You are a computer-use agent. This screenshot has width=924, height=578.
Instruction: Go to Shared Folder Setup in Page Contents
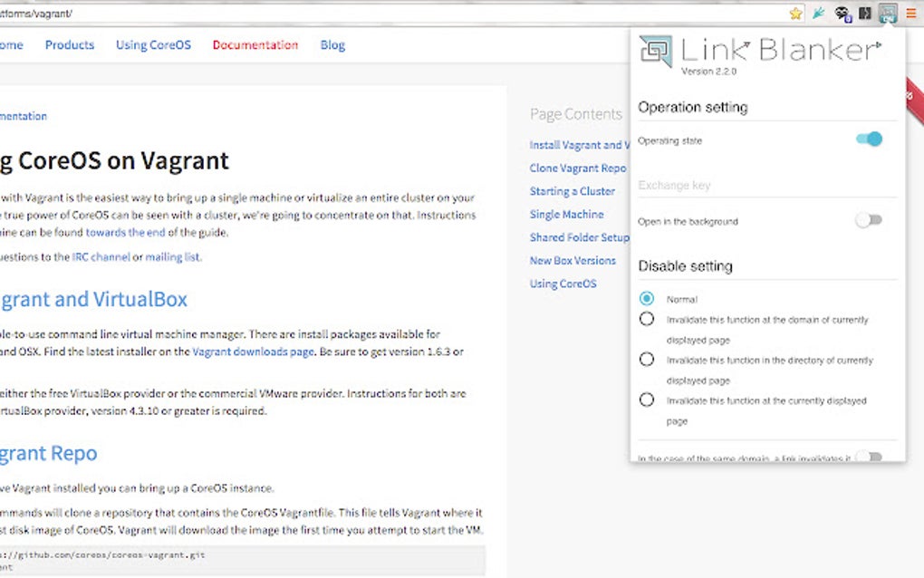580,237
